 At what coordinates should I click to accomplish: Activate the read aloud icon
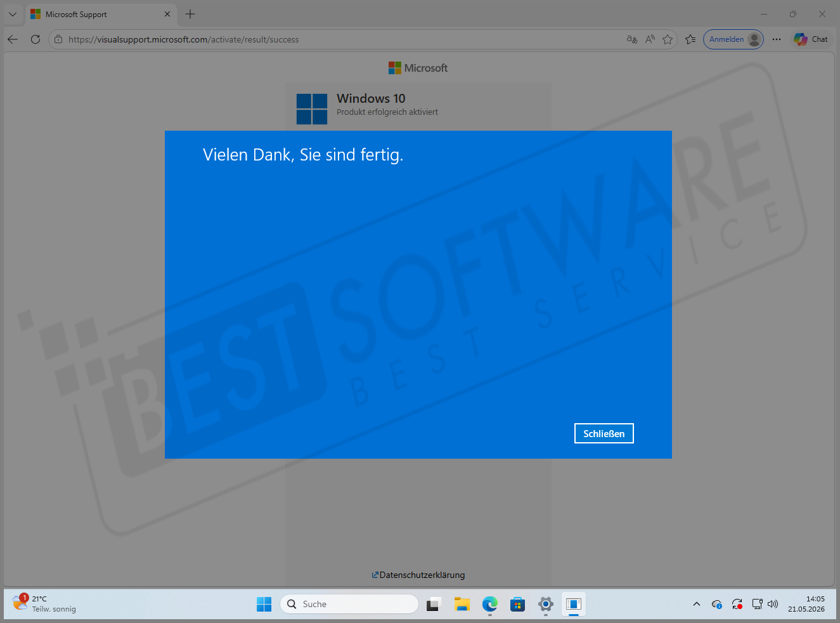coord(650,39)
